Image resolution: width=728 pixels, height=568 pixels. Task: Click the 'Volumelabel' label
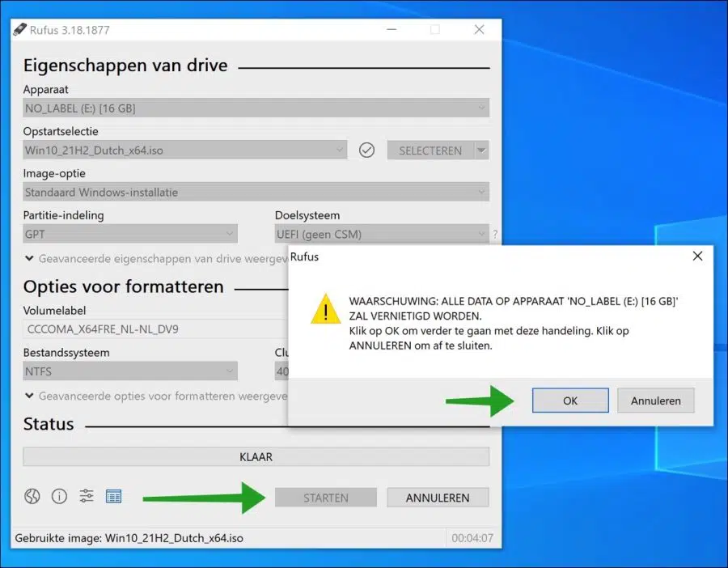pos(54,310)
